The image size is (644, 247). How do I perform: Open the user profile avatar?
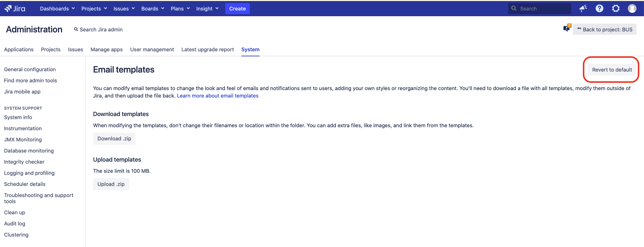pyautogui.click(x=632, y=8)
